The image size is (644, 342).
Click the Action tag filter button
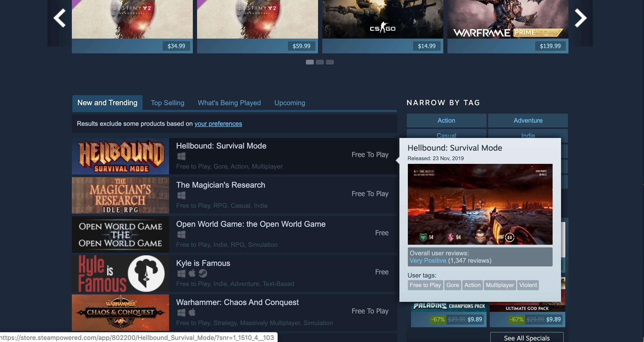click(446, 120)
